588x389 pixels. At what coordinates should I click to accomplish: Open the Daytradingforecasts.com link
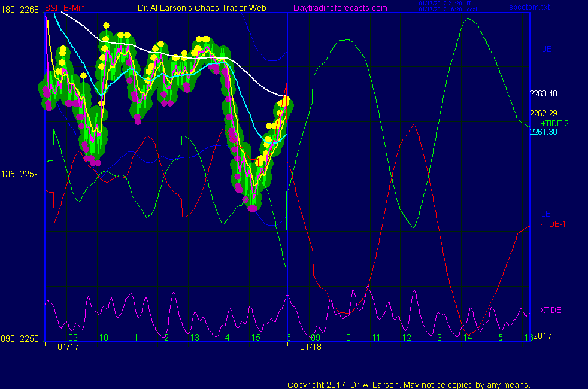(340, 8)
